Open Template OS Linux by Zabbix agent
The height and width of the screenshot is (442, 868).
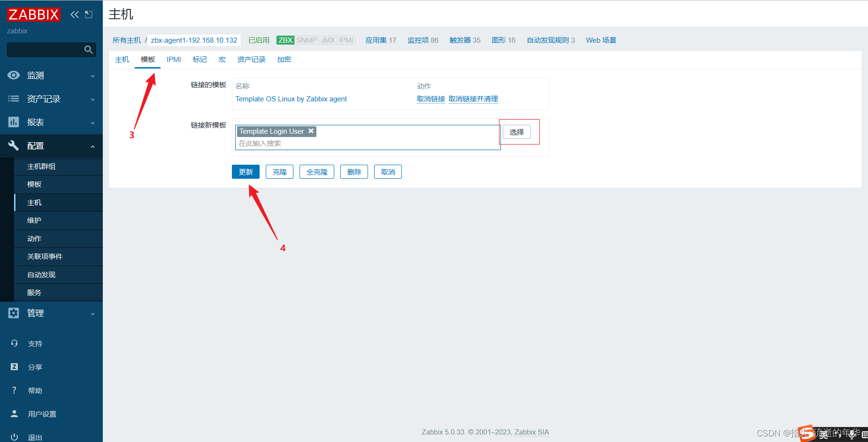[291, 99]
